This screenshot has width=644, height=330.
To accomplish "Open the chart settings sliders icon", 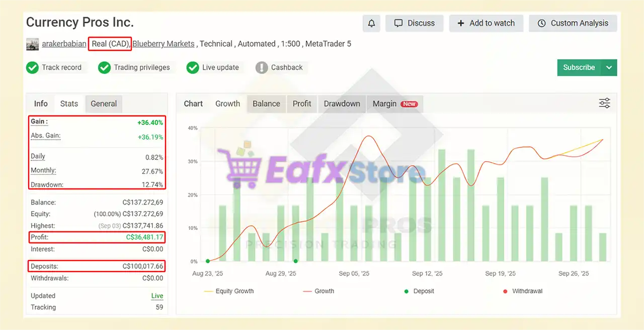I will (604, 103).
